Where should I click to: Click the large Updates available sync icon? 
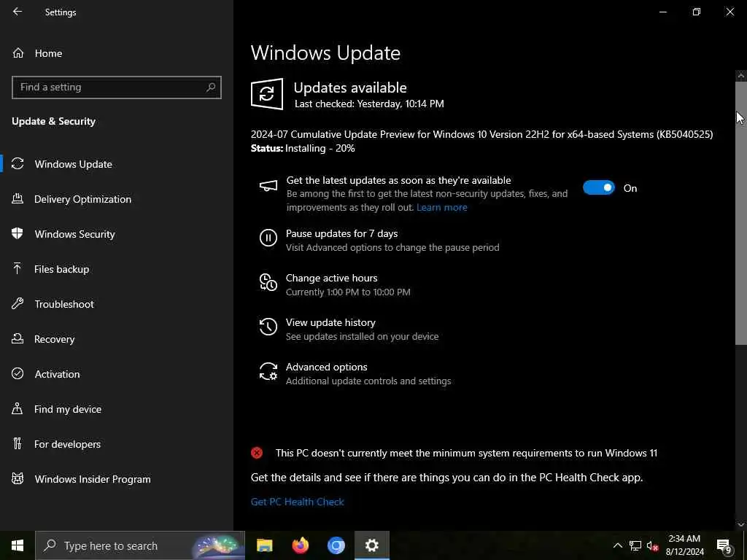point(267,94)
